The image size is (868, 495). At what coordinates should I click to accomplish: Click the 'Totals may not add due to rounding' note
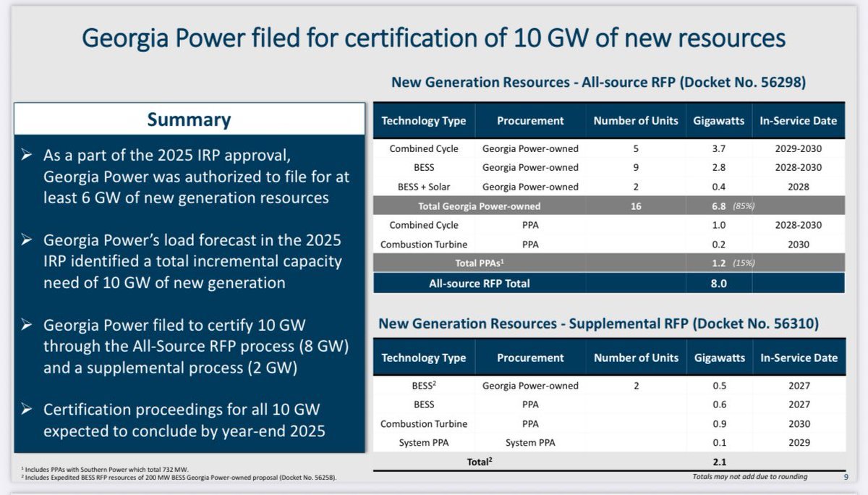coord(749,477)
